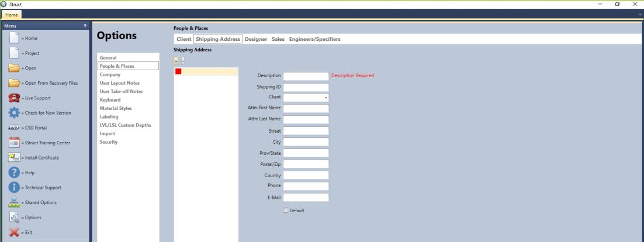The width and height of the screenshot is (644, 242).
Task: Toggle the Default checkbox
Action: [x=285, y=210]
